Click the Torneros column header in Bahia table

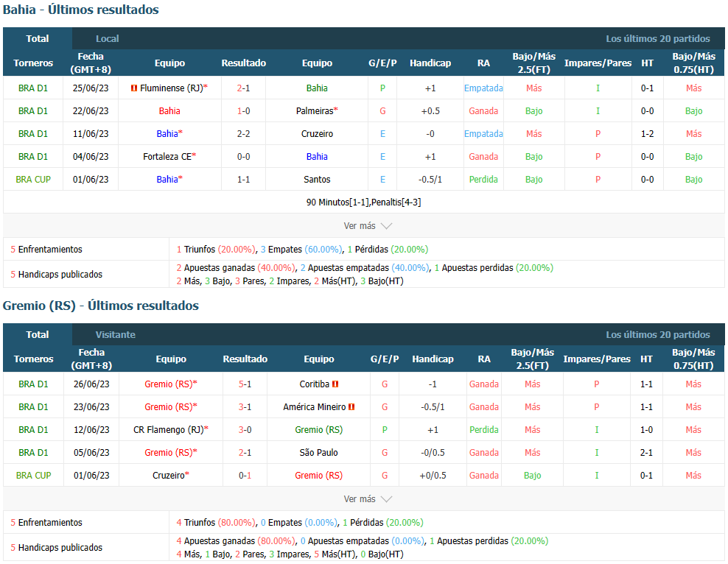[x=33, y=63]
